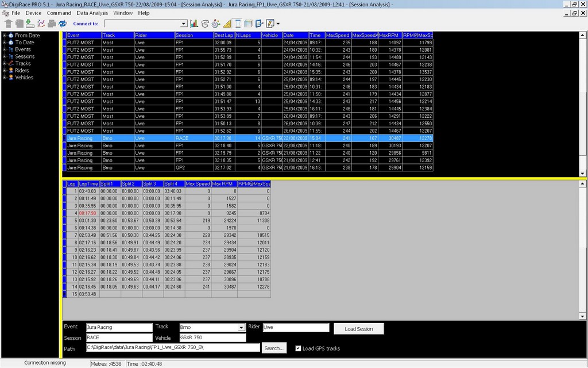The width and height of the screenshot is (588, 368).
Task: Open the Track dropdown showing Brno
Action: point(241,328)
